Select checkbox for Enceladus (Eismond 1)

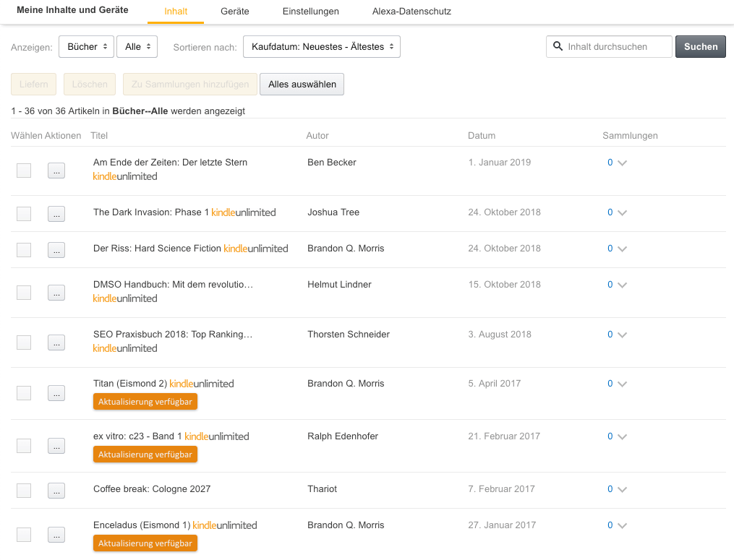pos(24,535)
